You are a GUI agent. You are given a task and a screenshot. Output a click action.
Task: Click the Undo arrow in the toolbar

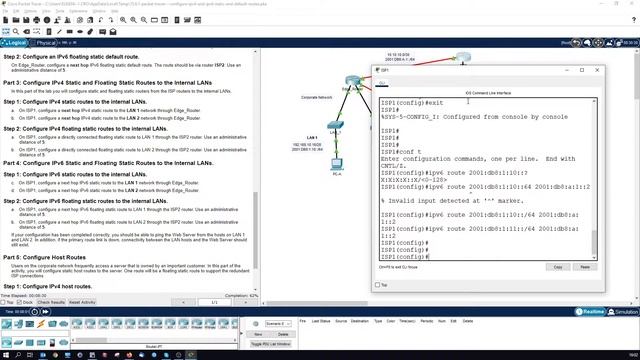[101, 20]
